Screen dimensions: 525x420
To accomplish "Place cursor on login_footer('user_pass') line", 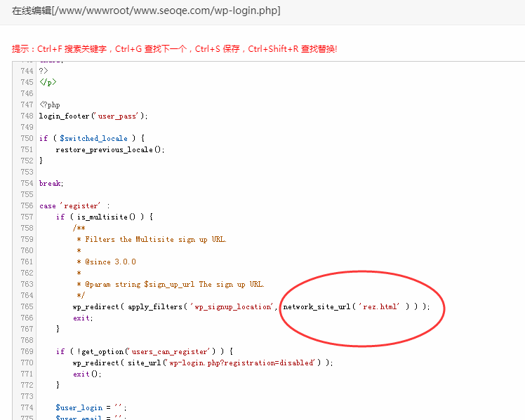I will click(x=93, y=116).
